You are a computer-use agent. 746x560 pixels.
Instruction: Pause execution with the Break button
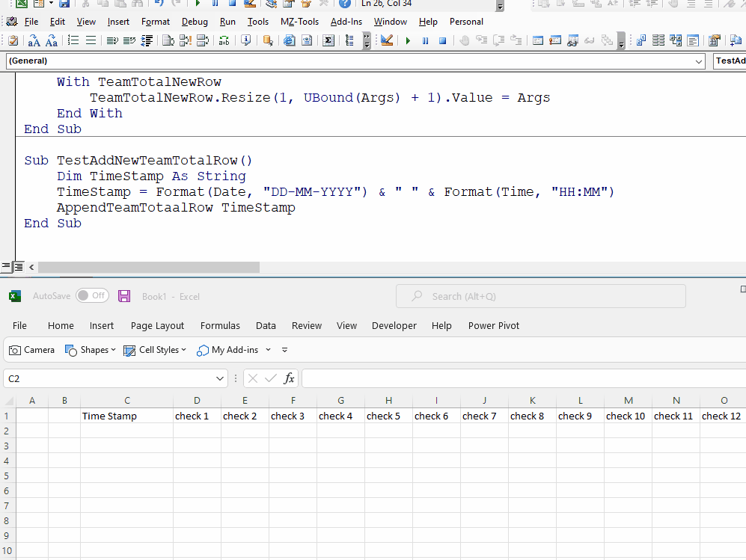425,41
